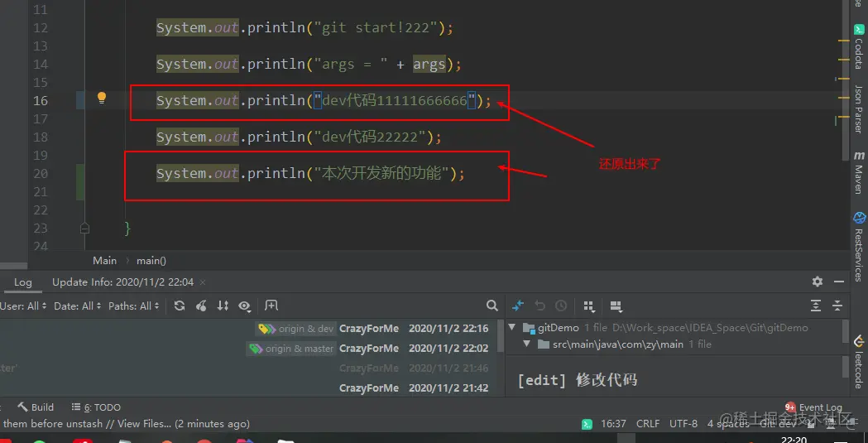Click args variable on line 14
Image resolution: width=868 pixels, height=443 pixels.
pyautogui.click(x=429, y=64)
